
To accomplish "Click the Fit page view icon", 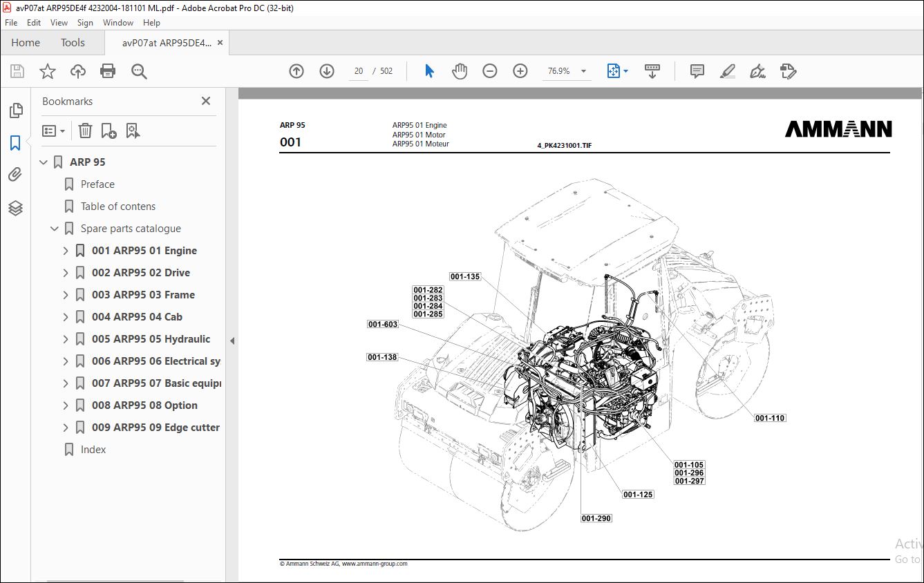I will (x=613, y=71).
